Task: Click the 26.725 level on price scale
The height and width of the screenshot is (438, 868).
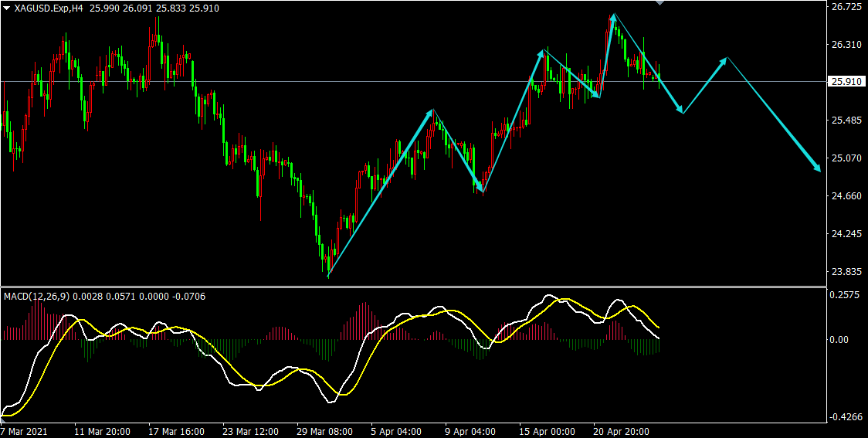Action: pos(845,7)
